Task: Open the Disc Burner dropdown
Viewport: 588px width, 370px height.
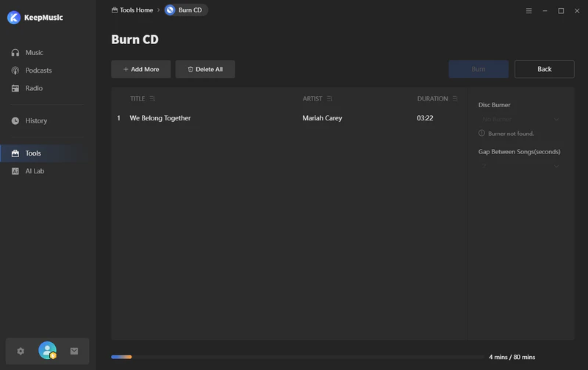Action: (x=520, y=119)
